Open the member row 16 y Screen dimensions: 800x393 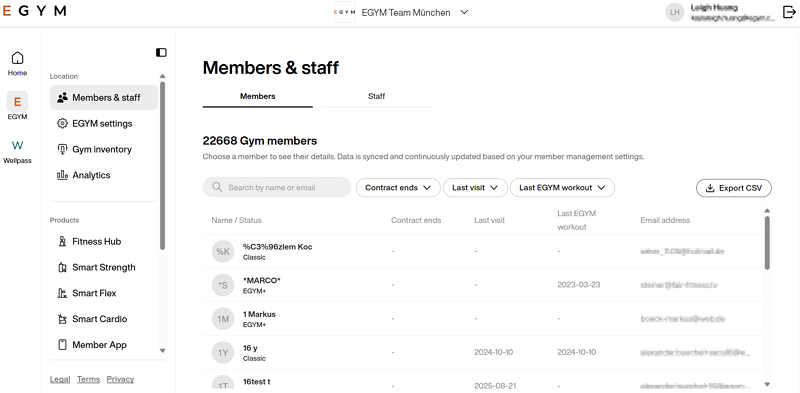(x=482, y=353)
